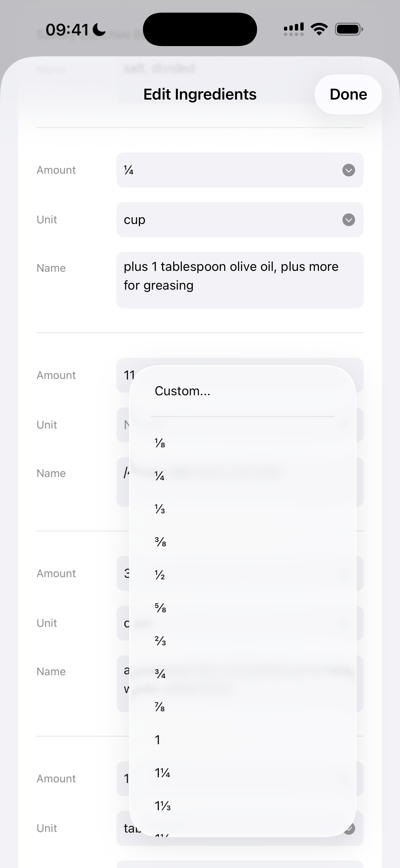Select ½ in the amount menu
The height and width of the screenshot is (868, 400).
pos(160,575)
